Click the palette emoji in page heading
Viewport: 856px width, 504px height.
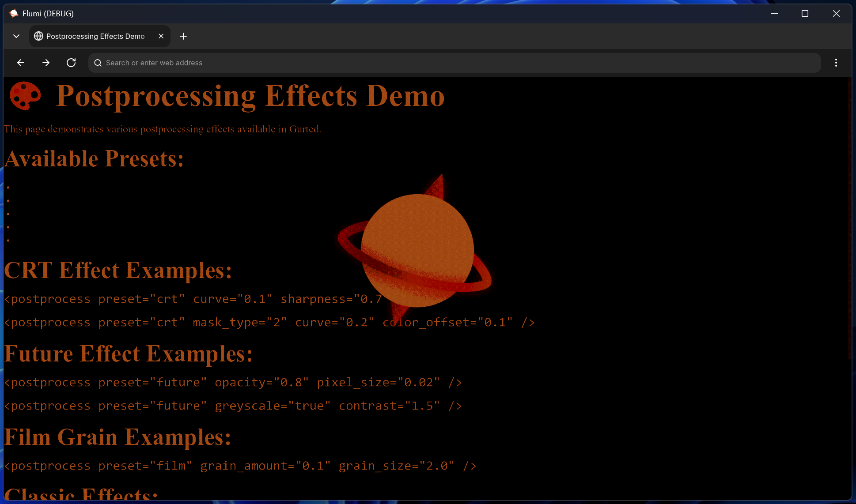[25, 96]
